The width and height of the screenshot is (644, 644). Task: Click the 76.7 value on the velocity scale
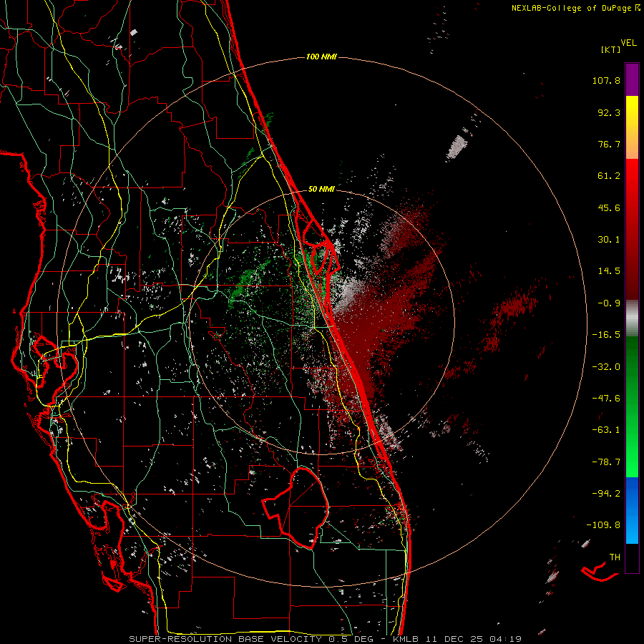coord(609,144)
